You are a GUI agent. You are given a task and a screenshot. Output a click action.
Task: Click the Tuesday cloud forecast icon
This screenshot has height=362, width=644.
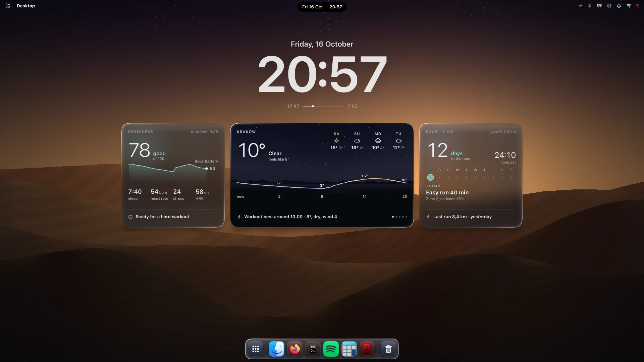tap(399, 141)
